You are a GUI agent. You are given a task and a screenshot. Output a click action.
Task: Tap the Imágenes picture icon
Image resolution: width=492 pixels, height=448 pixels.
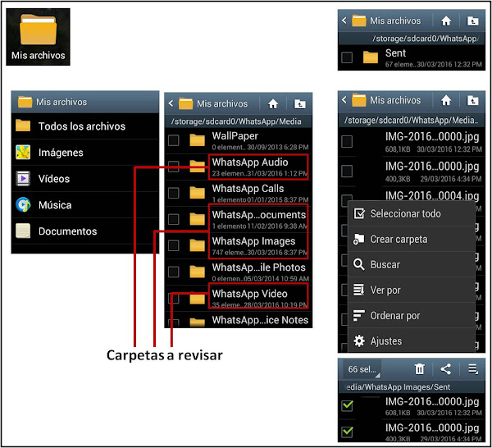23,153
